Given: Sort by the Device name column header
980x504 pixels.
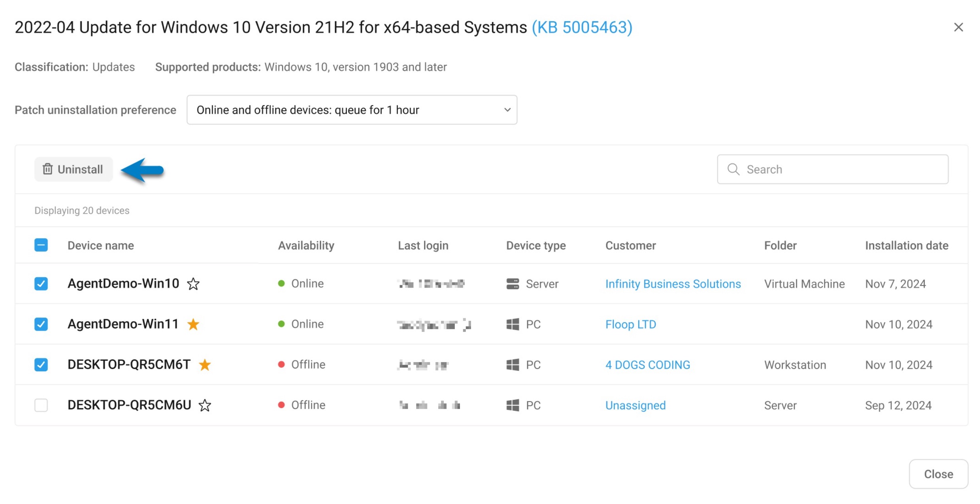Looking at the screenshot, I should (x=101, y=246).
